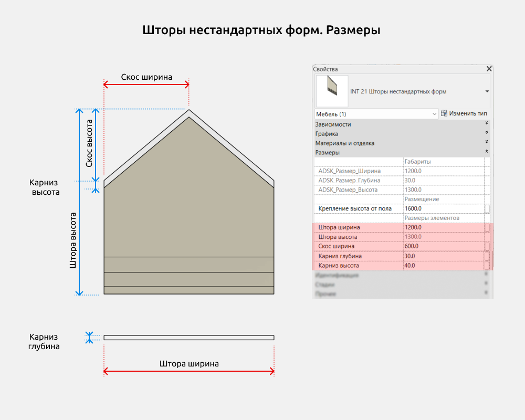Select the ADSK_Размер_Глубина parameter row
Viewport: 525px width, 420px height.
402,180
